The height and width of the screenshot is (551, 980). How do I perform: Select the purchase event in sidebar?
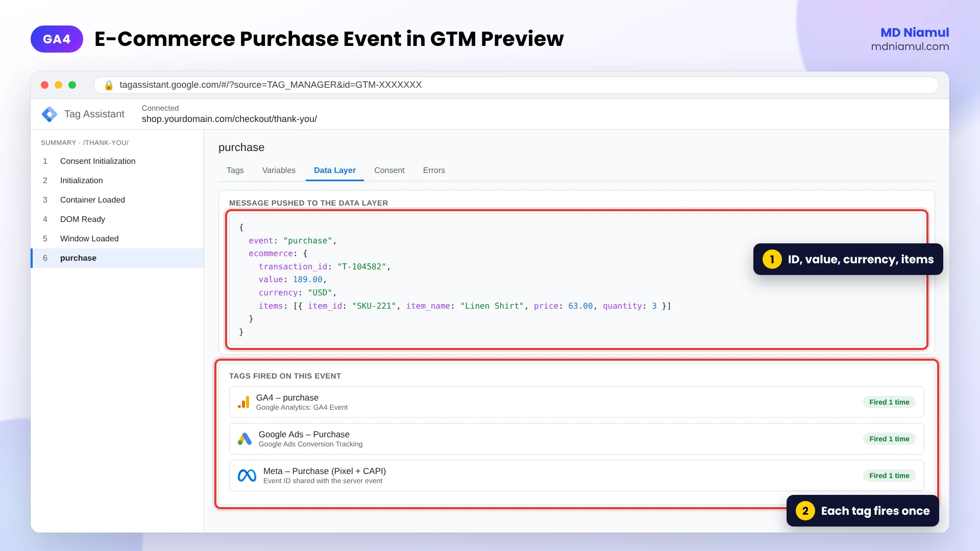[x=117, y=258]
